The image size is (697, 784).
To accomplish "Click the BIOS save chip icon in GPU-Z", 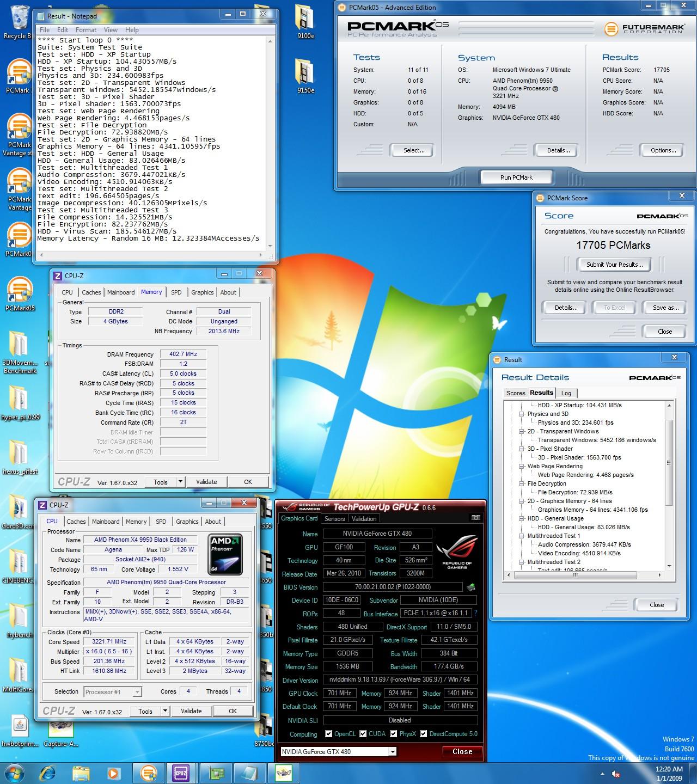I will [x=471, y=587].
